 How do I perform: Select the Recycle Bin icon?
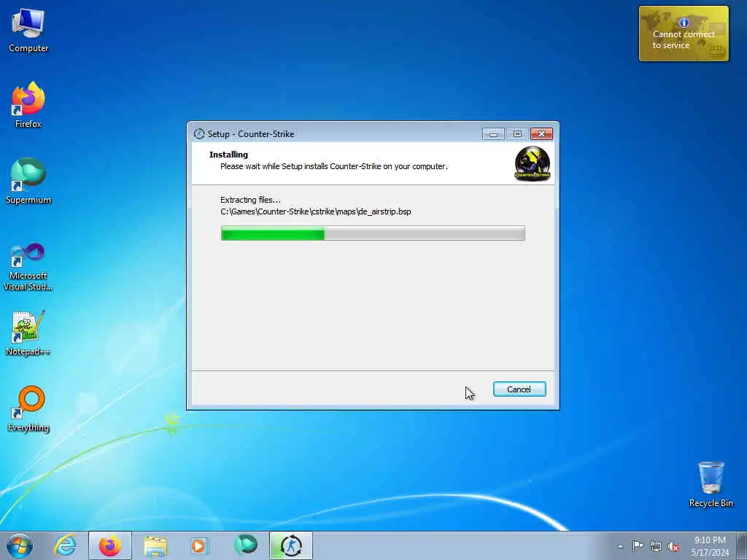point(711,484)
